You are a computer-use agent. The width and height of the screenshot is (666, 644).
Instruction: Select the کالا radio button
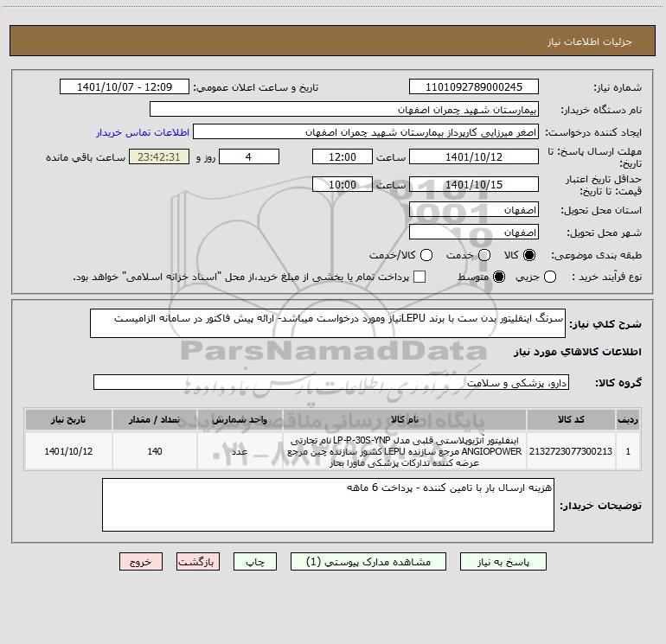[529, 255]
